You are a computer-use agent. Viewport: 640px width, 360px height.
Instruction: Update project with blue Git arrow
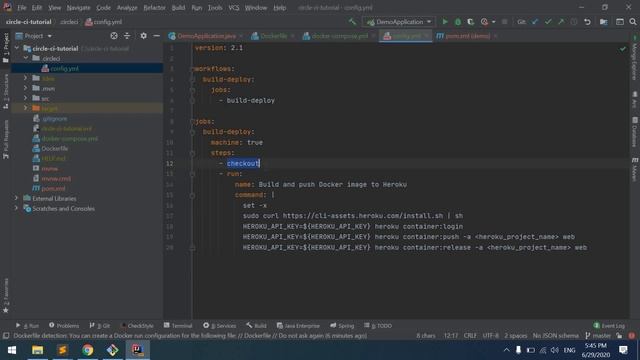click(535, 22)
